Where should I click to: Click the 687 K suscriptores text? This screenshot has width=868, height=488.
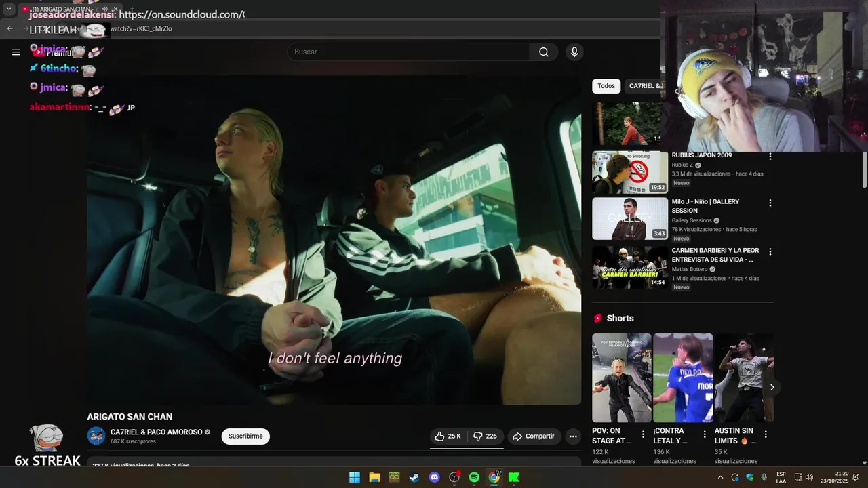pyautogui.click(x=133, y=442)
